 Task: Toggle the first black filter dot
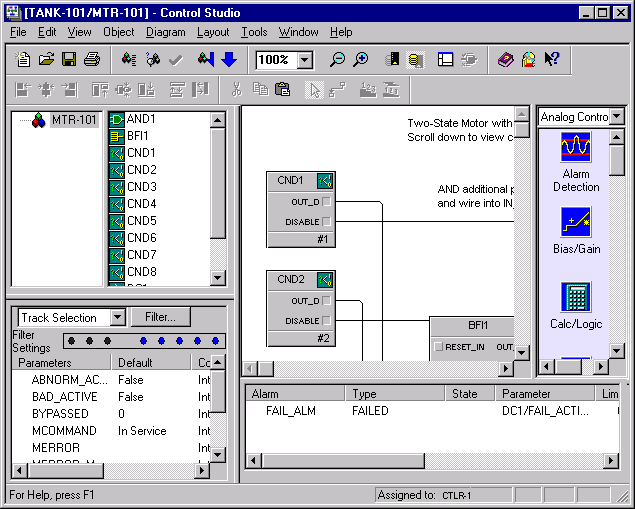pyautogui.click(x=72, y=341)
